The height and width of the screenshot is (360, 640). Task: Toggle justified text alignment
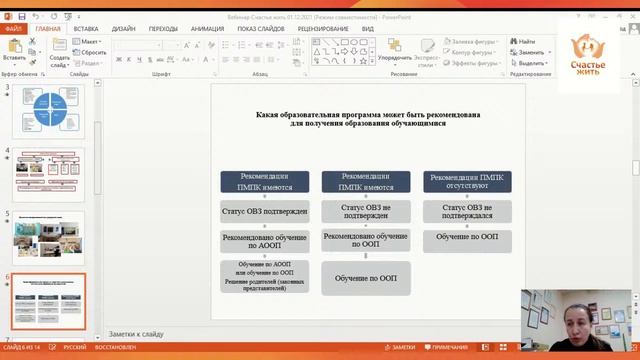click(x=257, y=60)
